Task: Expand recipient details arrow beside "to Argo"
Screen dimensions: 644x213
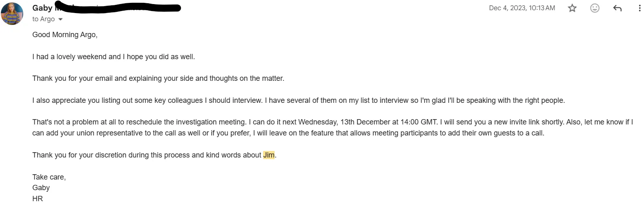Action: click(x=61, y=19)
